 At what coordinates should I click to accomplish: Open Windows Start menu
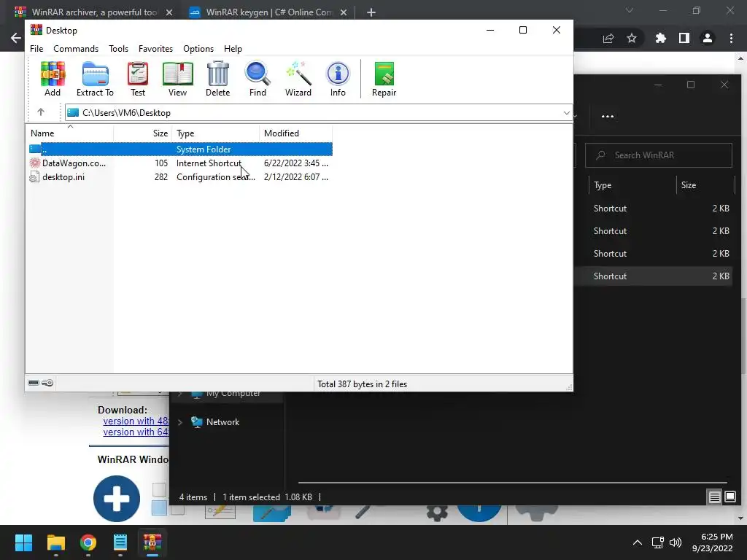pyautogui.click(x=23, y=542)
